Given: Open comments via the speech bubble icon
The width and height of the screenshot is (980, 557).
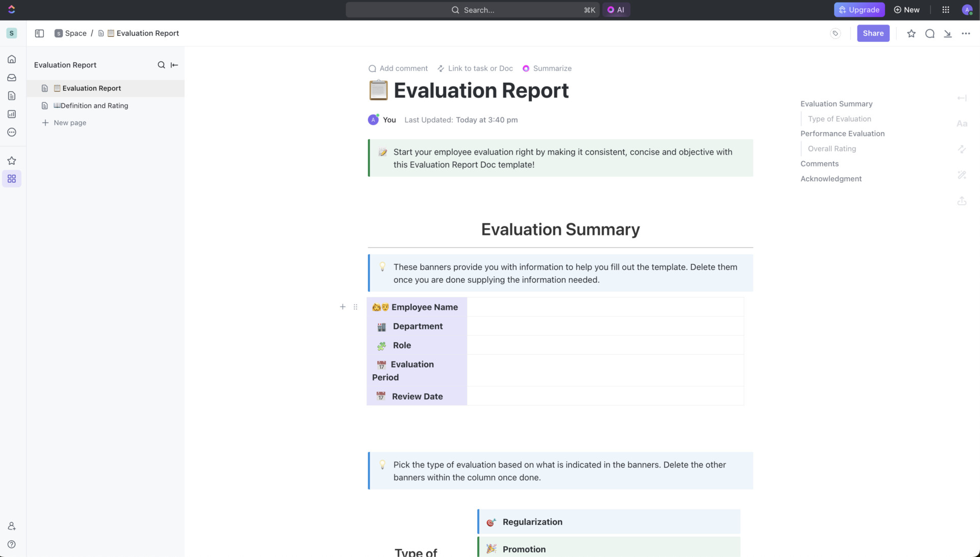Looking at the screenshot, I should coord(930,33).
